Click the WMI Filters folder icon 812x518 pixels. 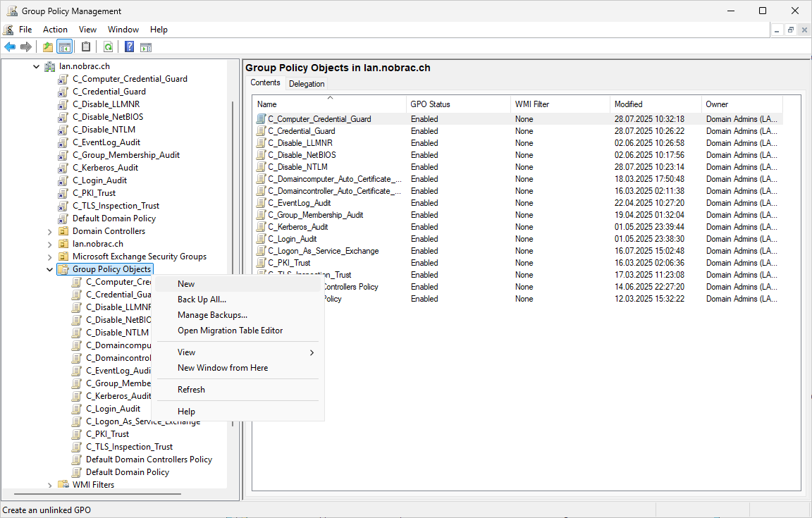tap(63, 485)
